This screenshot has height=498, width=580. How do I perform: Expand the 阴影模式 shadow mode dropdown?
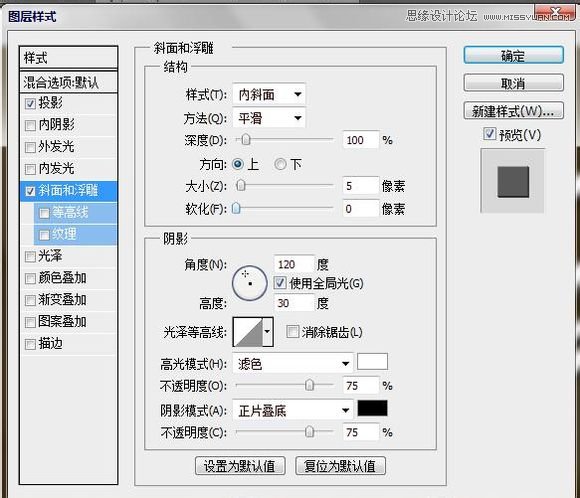[x=293, y=410]
